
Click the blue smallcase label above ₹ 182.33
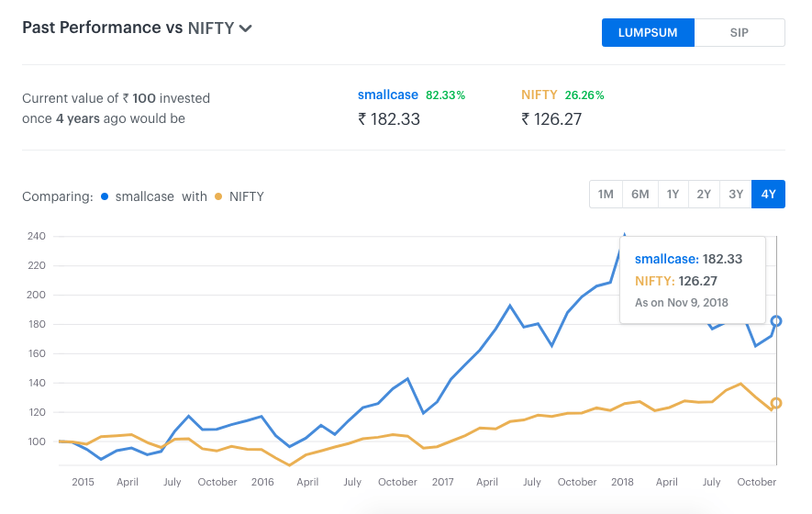point(388,95)
